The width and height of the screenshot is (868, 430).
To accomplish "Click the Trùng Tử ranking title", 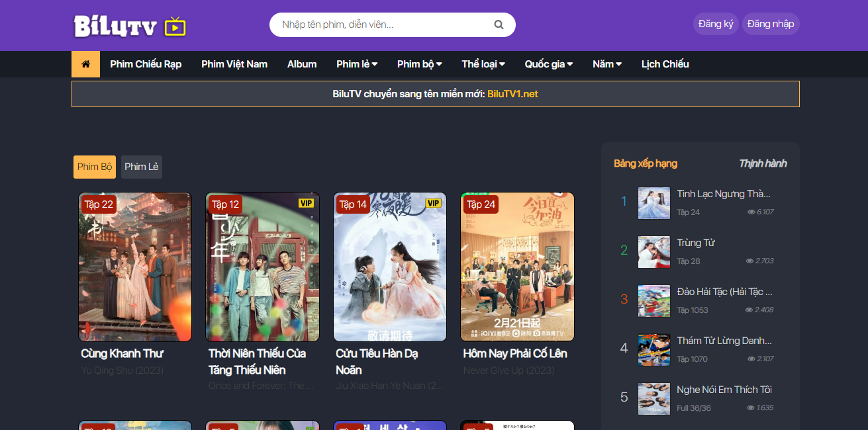I will click(x=696, y=243).
